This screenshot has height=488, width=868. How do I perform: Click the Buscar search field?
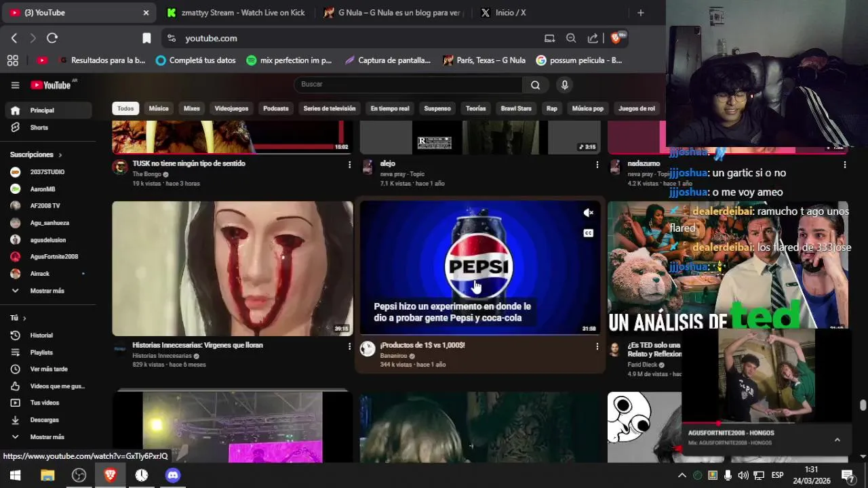click(408, 85)
